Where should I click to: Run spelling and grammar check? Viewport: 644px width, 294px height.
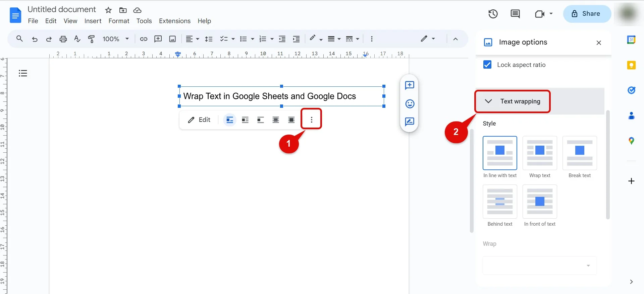(x=77, y=39)
